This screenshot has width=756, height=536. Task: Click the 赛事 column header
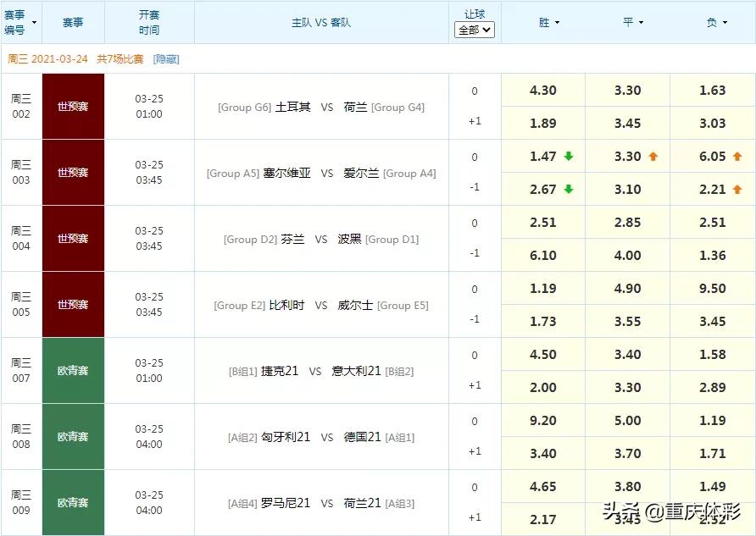coord(73,23)
